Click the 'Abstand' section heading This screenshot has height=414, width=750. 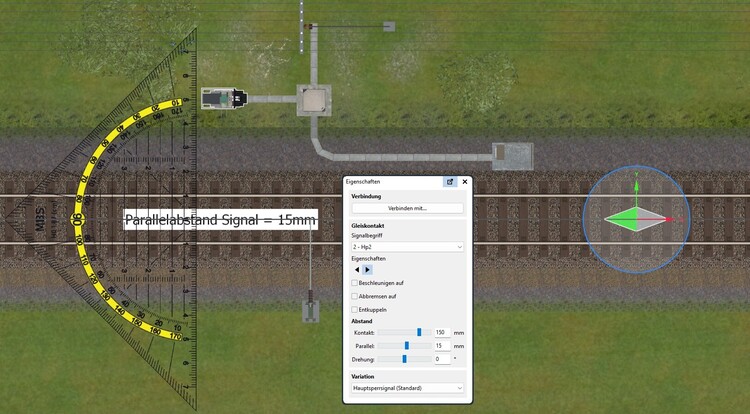coord(362,321)
